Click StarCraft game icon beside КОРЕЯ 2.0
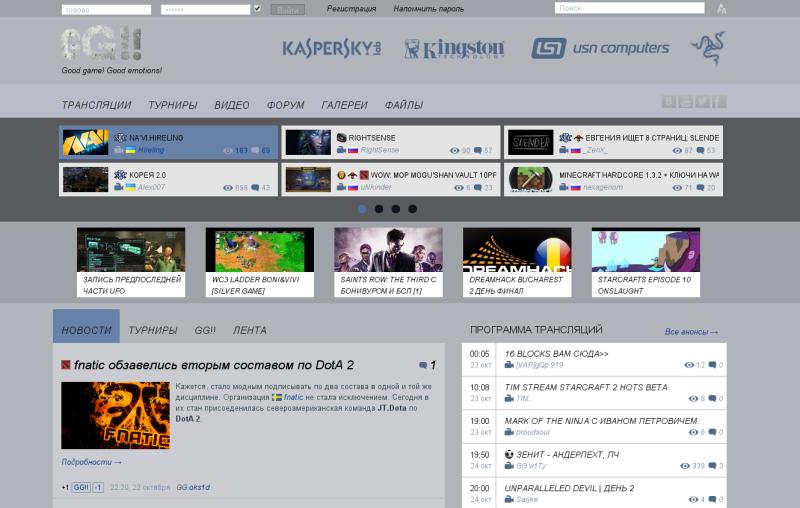Screen dimensions: 800x508 (120, 175)
